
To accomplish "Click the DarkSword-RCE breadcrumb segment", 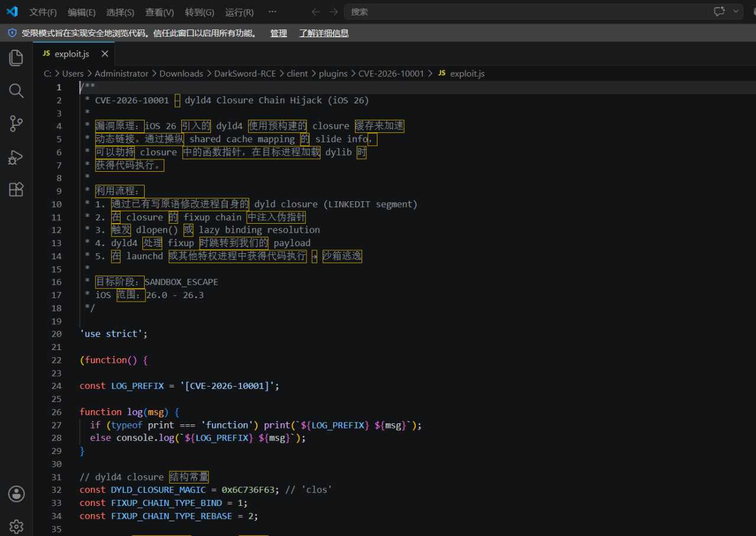I will pyautogui.click(x=245, y=74).
